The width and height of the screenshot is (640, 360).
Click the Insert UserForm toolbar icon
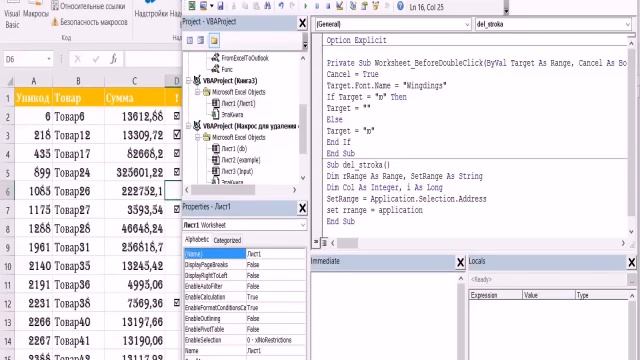click(x=203, y=6)
